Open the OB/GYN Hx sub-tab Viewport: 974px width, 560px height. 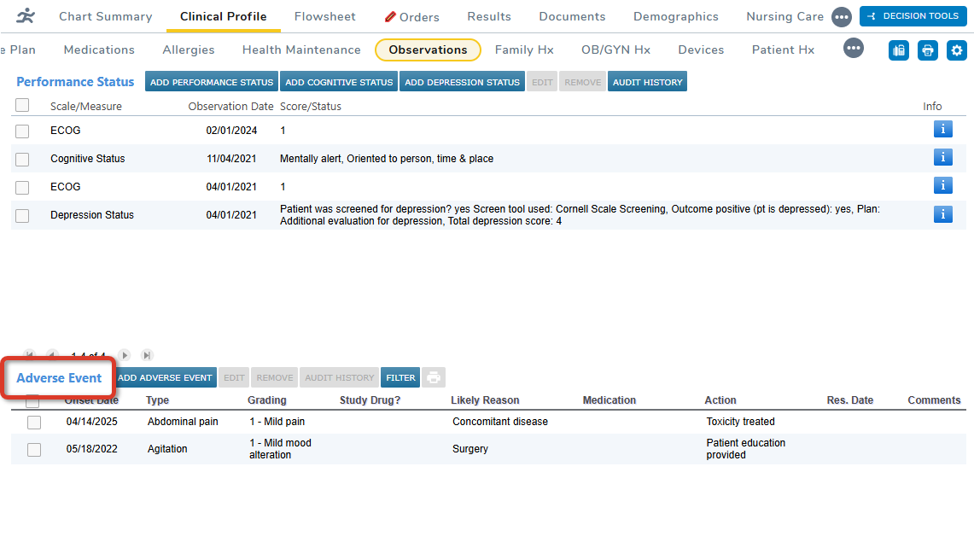(x=615, y=50)
